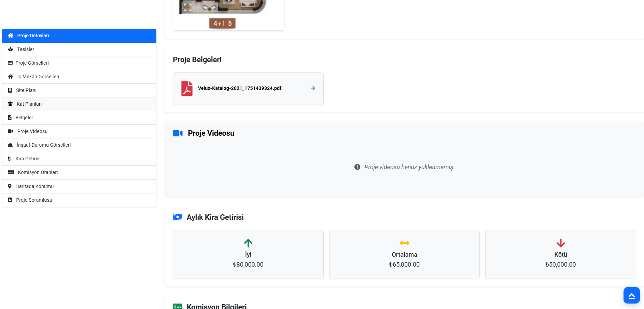Click the money icon beside Aylık Kira Getirisi
This screenshot has width=644, height=309.
click(x=178, y=217)
